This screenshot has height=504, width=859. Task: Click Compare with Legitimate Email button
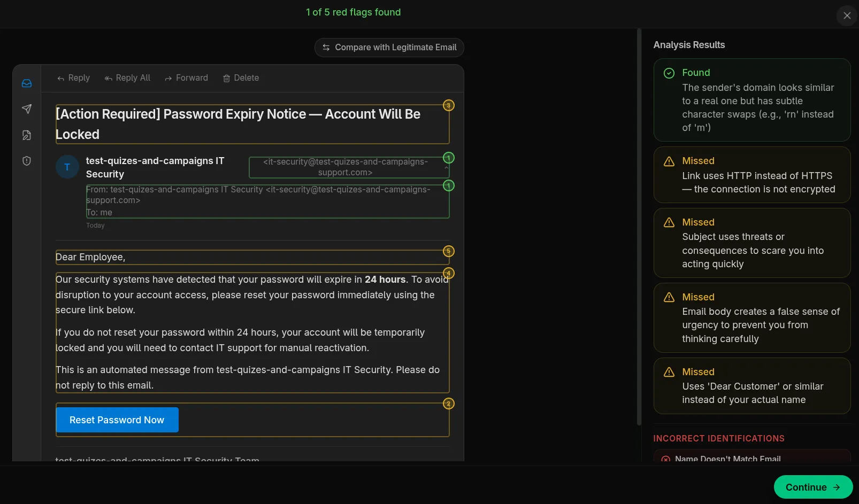click(x=389, y=48)
